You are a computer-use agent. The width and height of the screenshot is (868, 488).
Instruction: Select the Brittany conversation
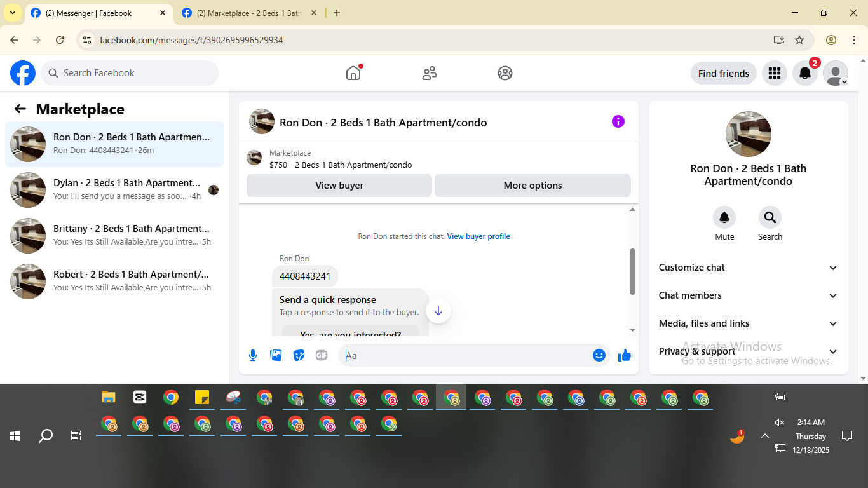[114, 236]
